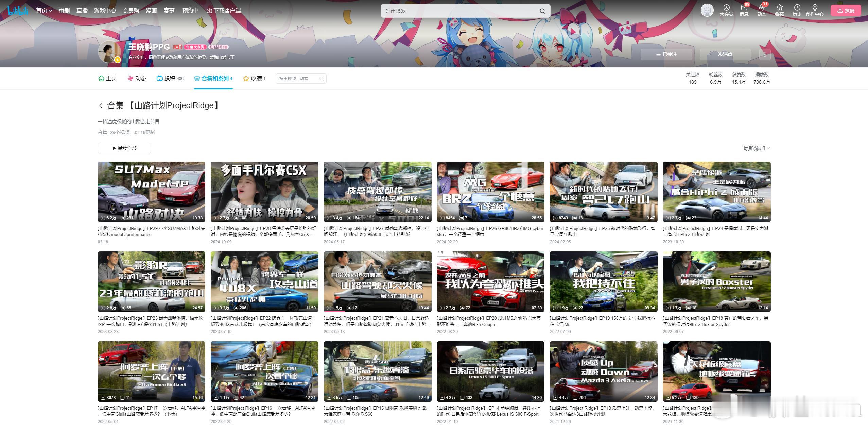Viewport: 868px width, 428px height.
Task: Click the 大会员 membership icon
Action: [x=726, y=8]
